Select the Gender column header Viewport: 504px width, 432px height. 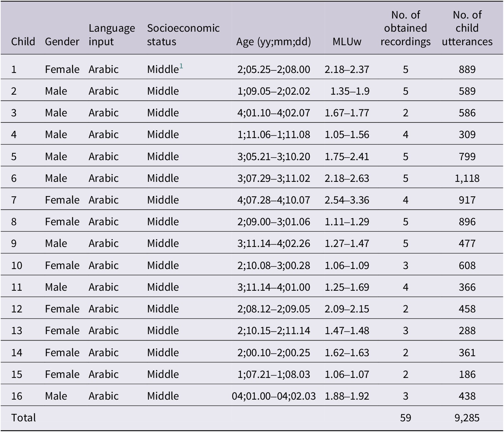pos(62,42)
